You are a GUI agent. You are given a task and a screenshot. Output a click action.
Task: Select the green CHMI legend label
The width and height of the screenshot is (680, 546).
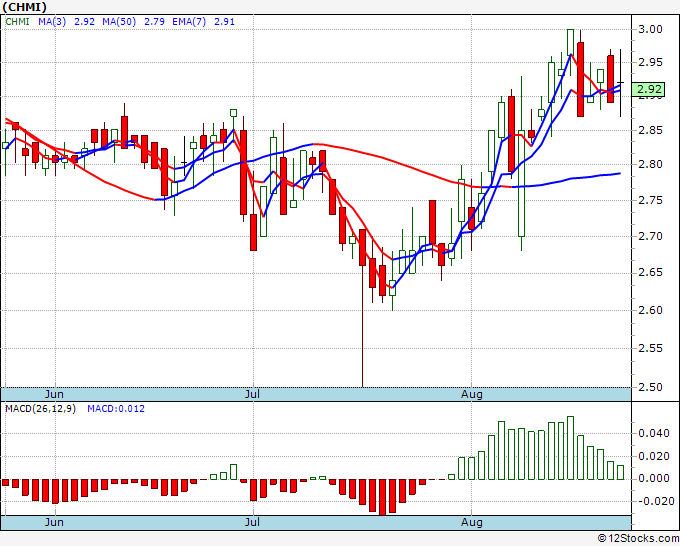click(17, 22)
